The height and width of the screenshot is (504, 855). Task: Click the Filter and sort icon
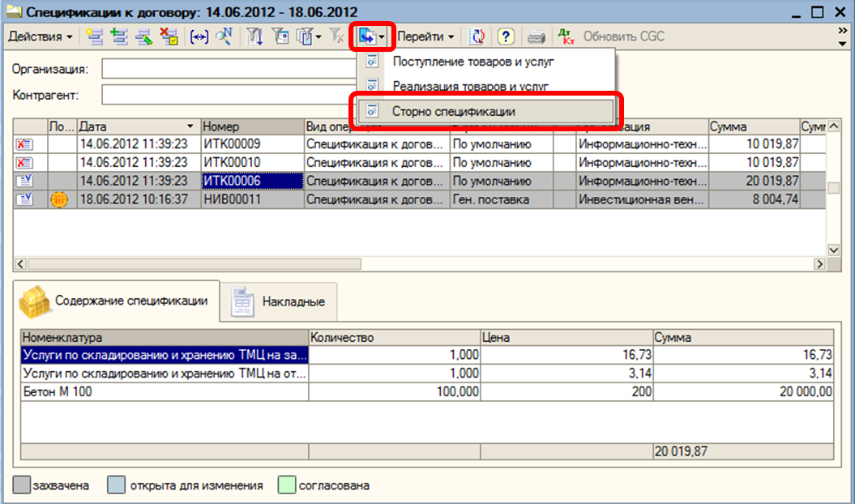pos(254,37)
